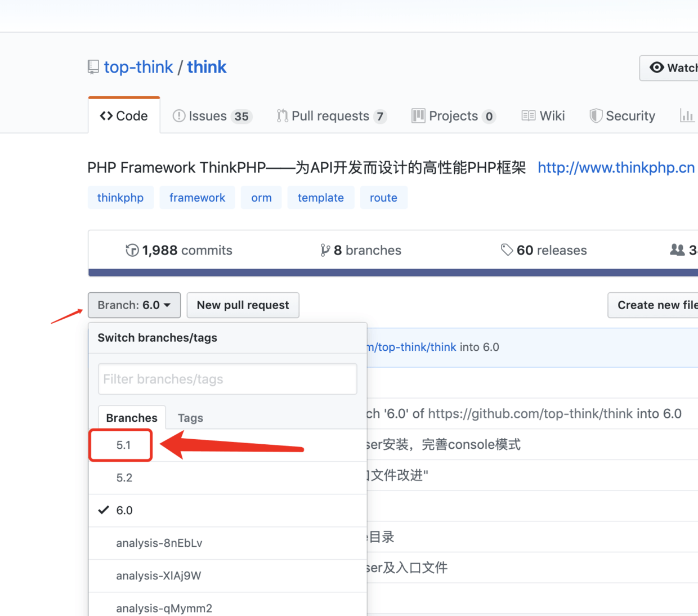Open the Projects tab

(x=454, y=116)
